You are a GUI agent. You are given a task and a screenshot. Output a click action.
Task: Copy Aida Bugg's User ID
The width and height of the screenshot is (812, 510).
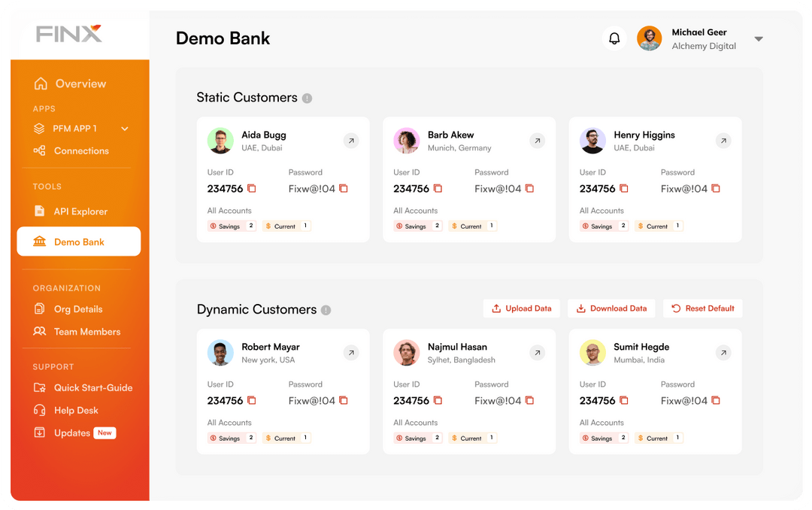[251, 189]
